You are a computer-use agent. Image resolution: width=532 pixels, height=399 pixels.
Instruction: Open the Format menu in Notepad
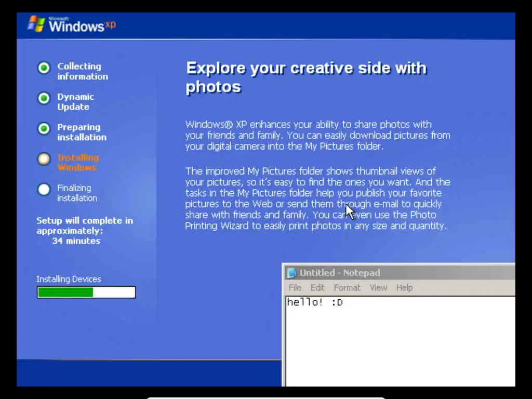(347, 288)
